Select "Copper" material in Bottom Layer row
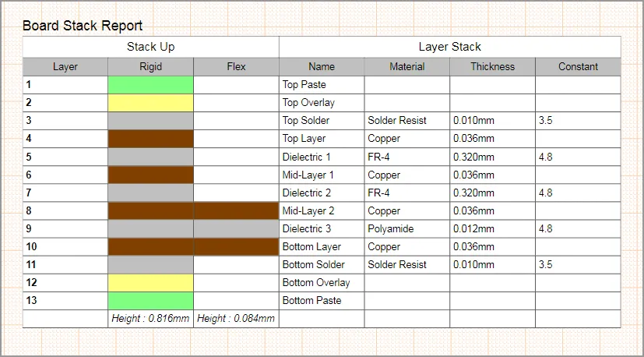The height and width of the screenshot is (357, 644). click(x=407, y=247)
